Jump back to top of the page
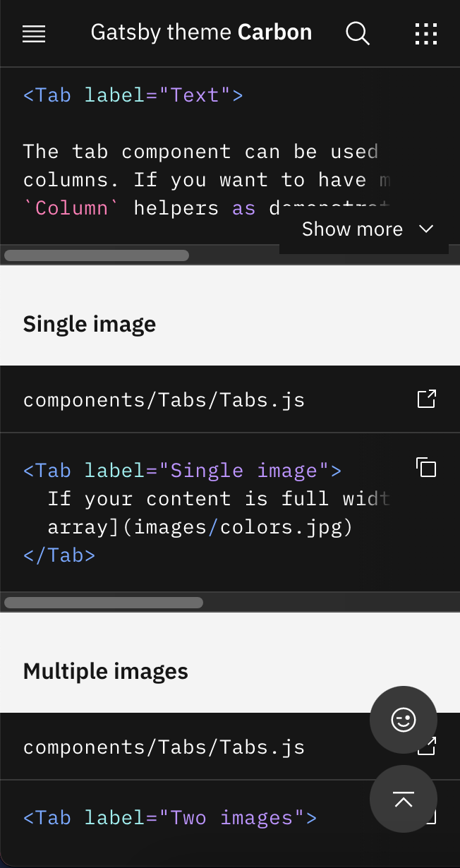This screenshot has width=460, height=868. point(403,800)
